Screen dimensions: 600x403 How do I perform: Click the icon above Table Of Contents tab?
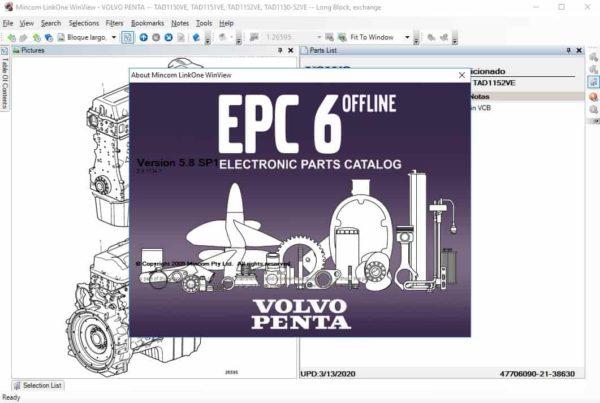pos(5,51)
